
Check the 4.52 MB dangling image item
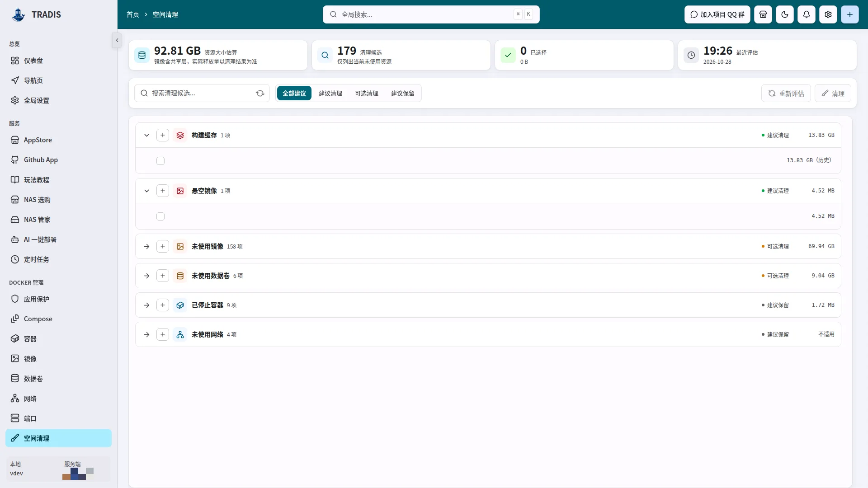point(160,216)
